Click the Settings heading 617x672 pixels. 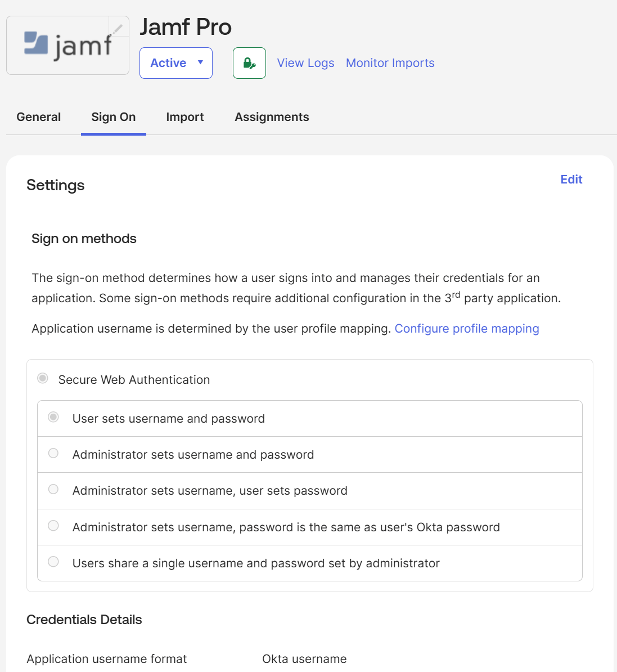[56, 186]
